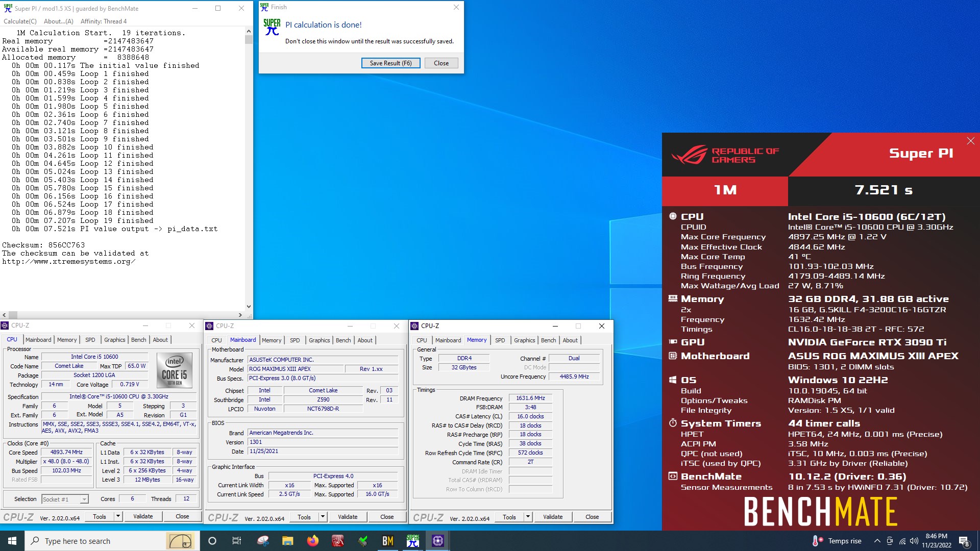Click the taskbar clock showing 8:46 PM

point(936,541)
